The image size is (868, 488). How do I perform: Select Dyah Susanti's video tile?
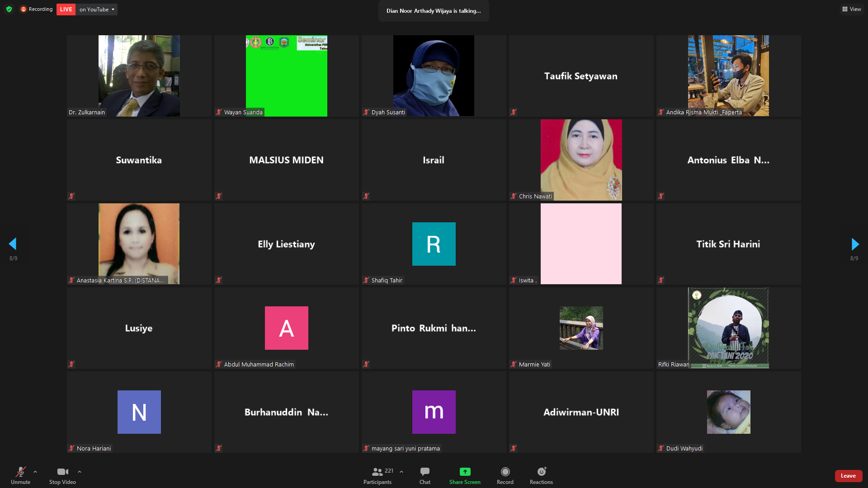(x=434, y=75)
